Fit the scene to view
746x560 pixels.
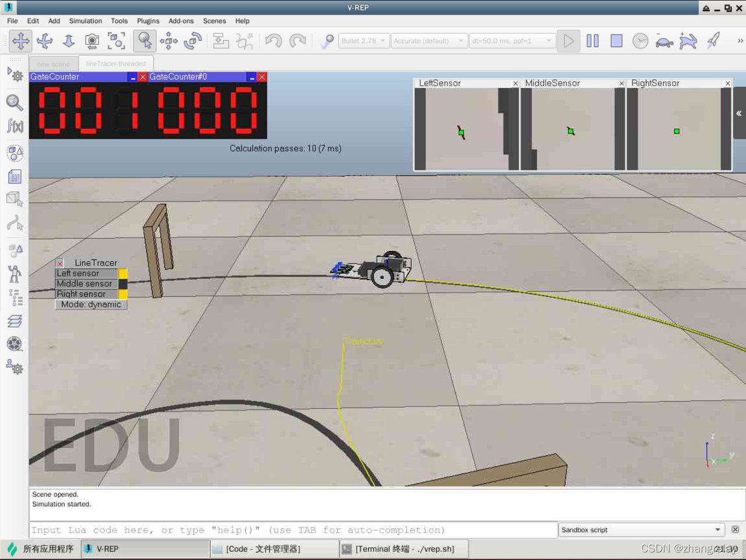pos(116,41)
